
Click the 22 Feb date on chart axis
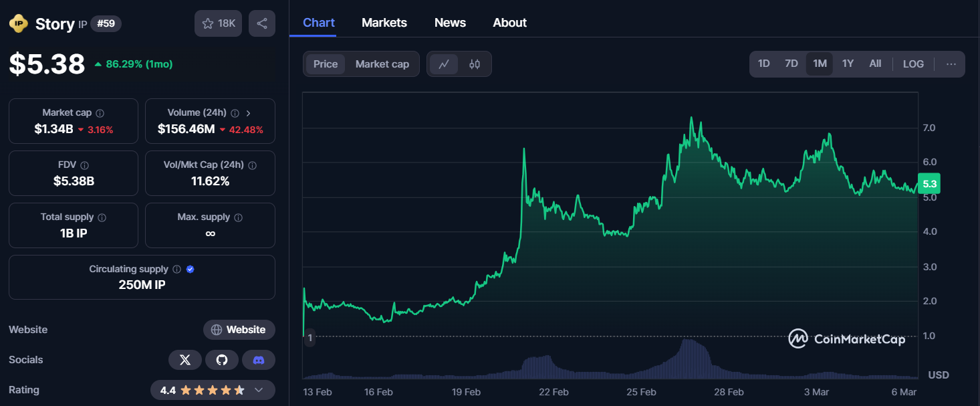[554, 392]
